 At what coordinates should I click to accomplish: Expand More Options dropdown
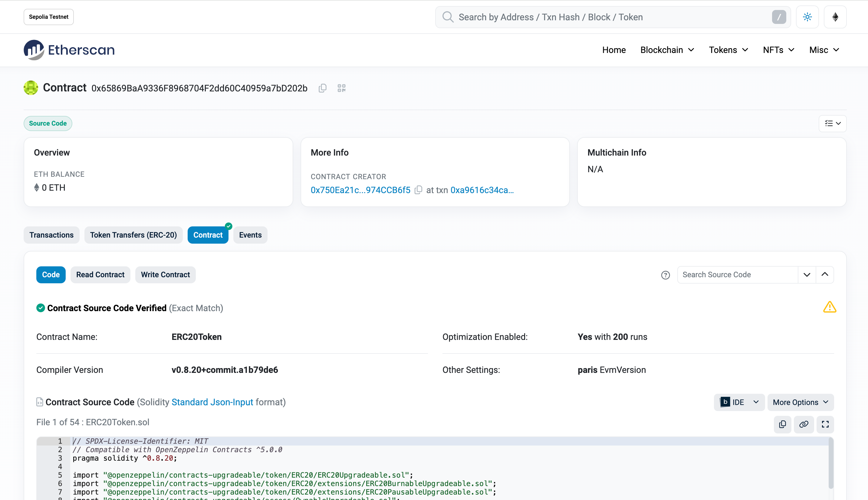tap(801, 402)
